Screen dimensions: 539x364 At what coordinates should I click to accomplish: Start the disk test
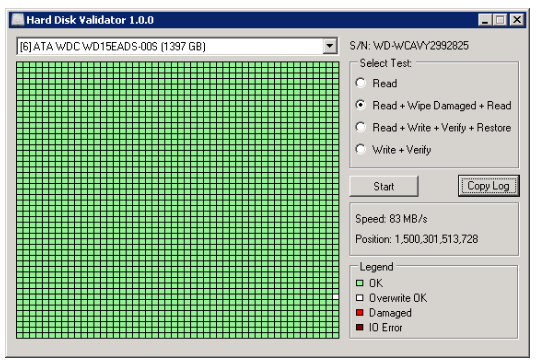pos(384,186)
